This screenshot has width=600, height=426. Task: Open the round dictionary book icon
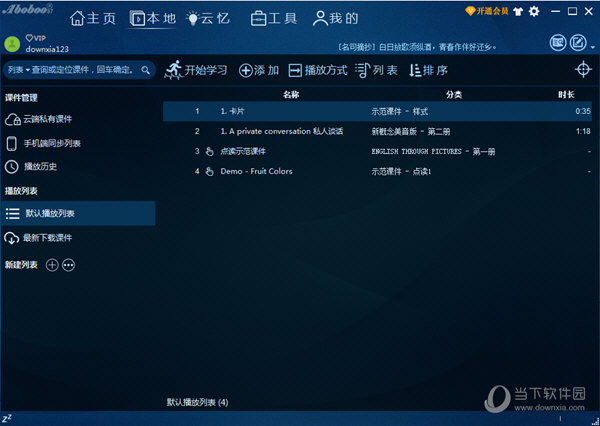(558, 42)
